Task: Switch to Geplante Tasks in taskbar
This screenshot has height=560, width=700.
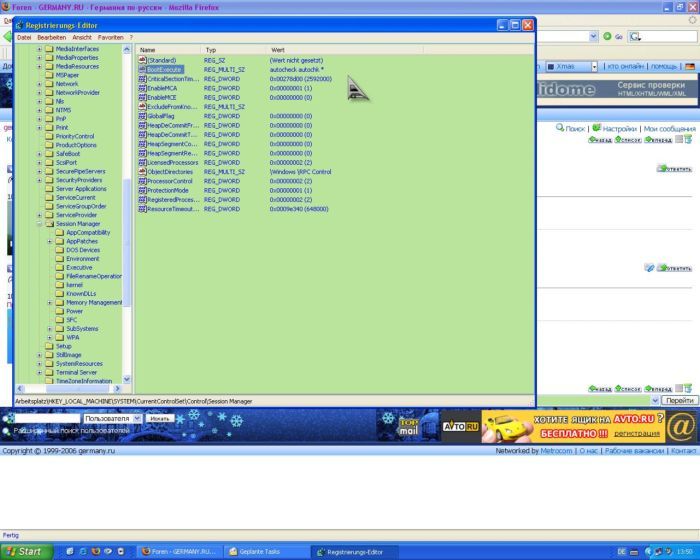Action: (263, 551)
